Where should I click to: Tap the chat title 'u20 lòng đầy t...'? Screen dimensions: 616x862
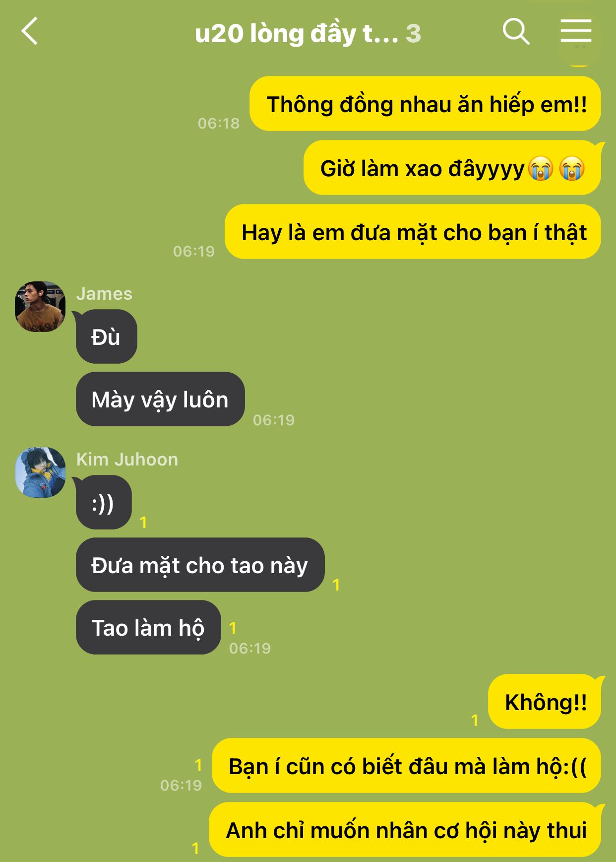[x=297, y=34]
